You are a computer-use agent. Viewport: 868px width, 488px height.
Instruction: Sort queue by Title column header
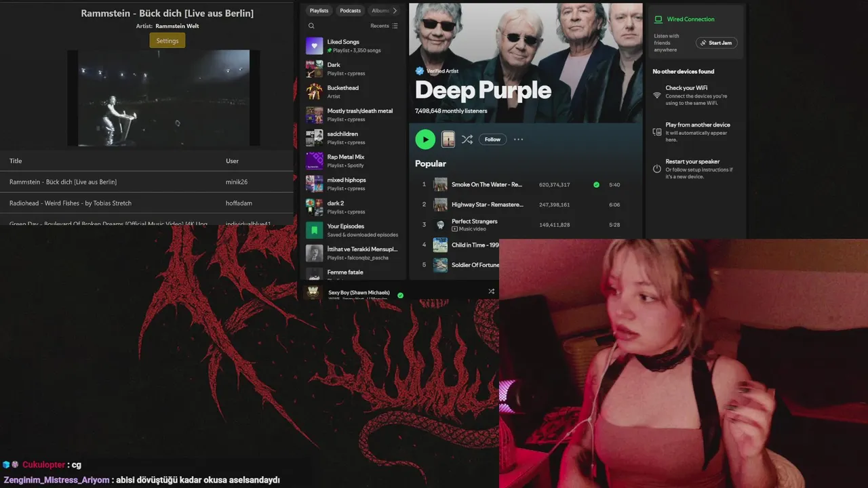16,161
